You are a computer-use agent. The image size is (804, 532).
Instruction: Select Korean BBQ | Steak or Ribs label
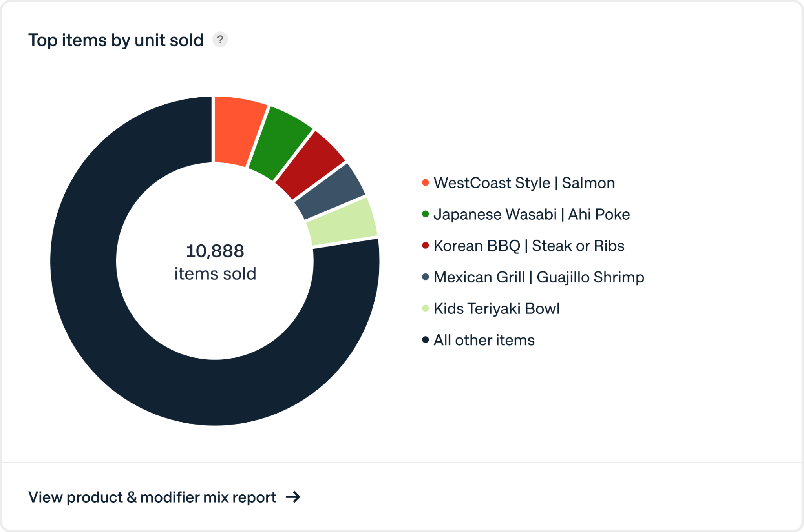[x=529, y=246]
